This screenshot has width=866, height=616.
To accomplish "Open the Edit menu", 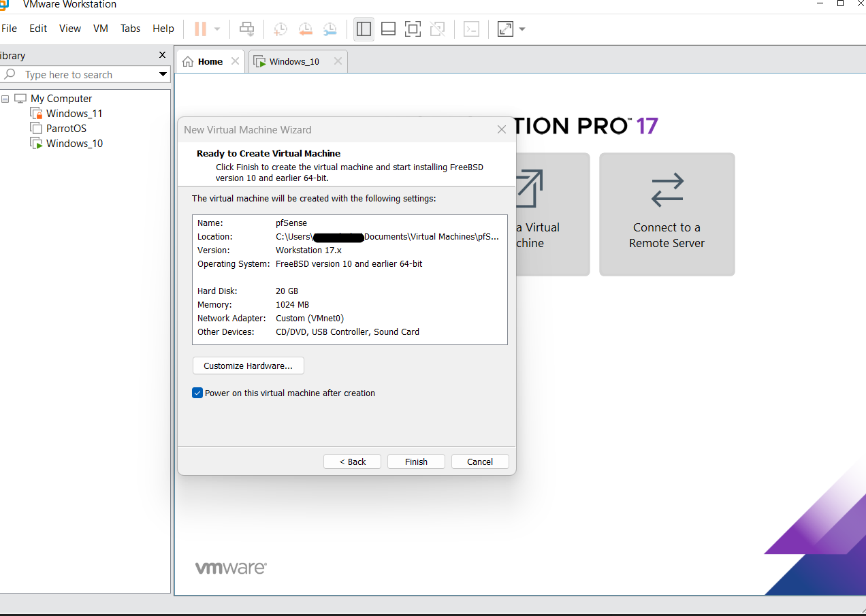I will tap(38, 29).
